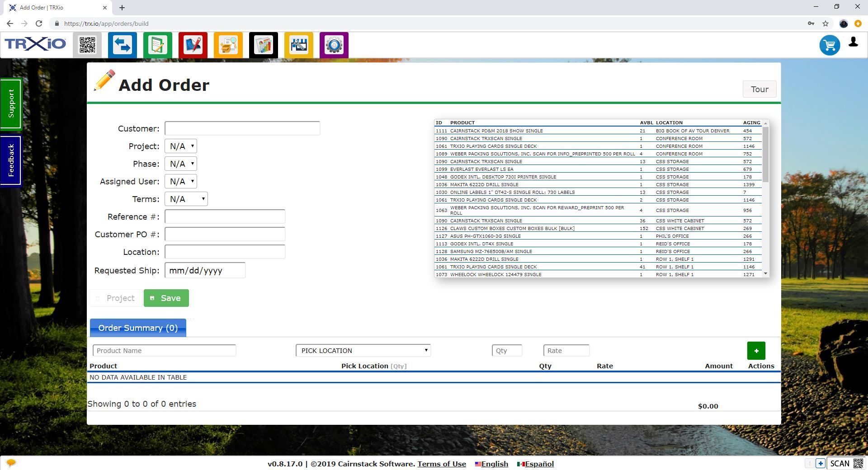Open the QR code scanner tool
The width and height of the screenshot is (868, 470).
coord(87,45)
